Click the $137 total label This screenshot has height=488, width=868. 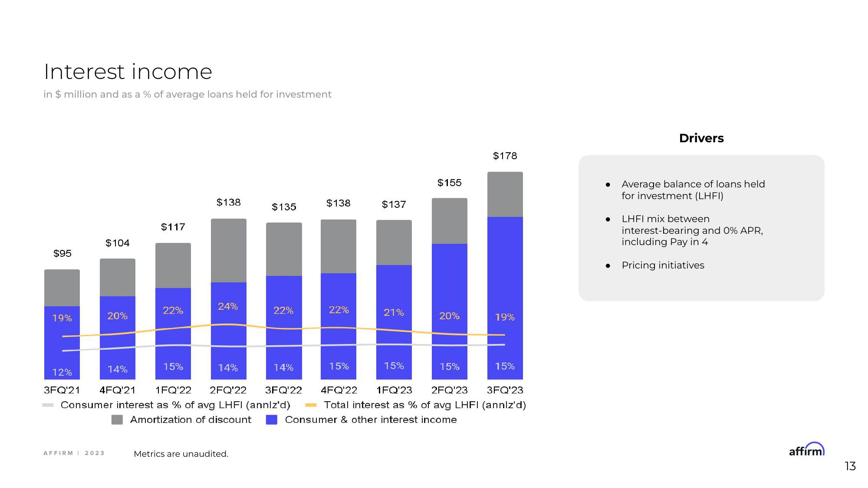394,204
